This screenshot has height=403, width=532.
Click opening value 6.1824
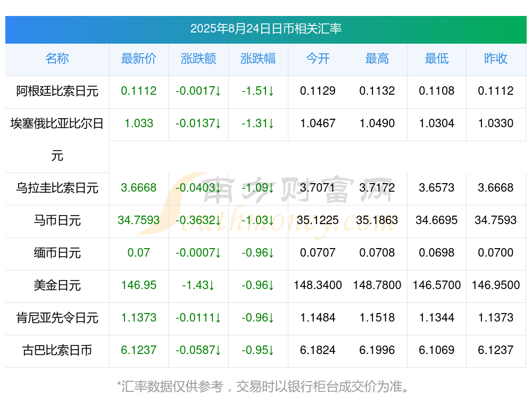click(318, 350)
